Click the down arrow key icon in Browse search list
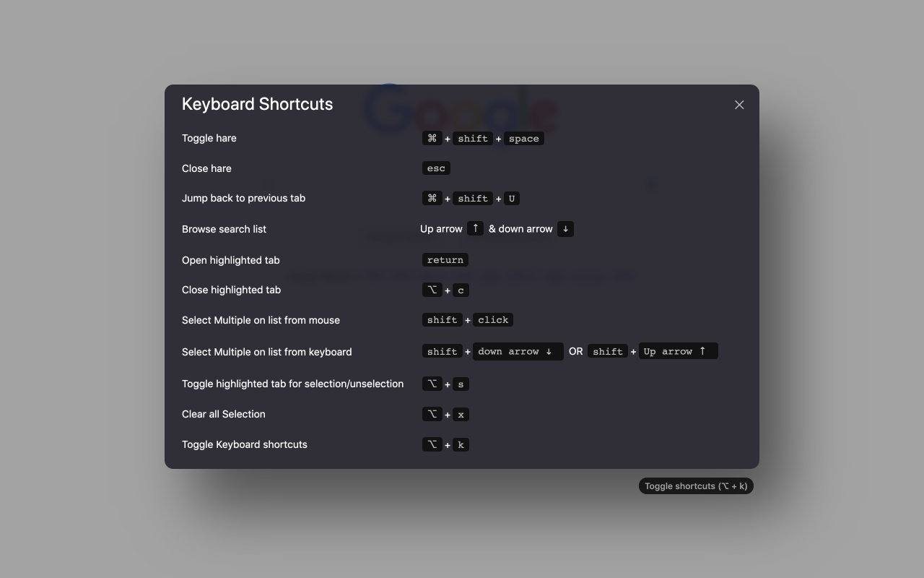Screen dimensions: 924x578 coord(565,229)
